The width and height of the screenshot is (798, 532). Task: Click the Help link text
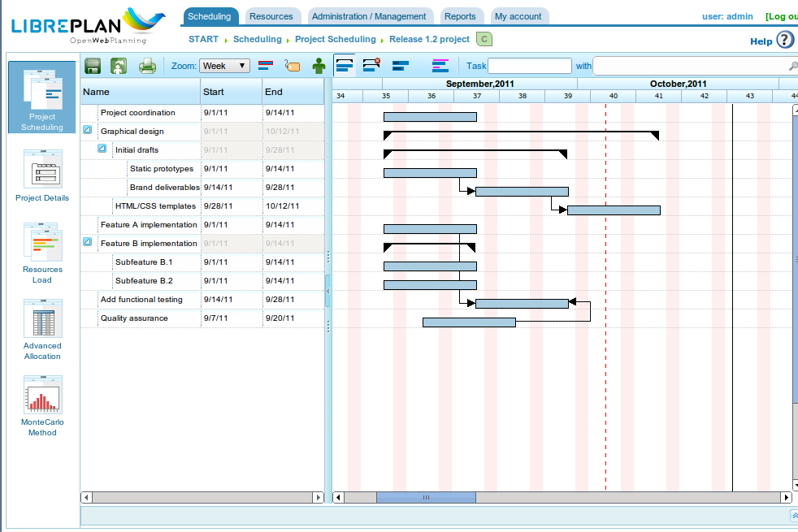click(x=761, y=41)
